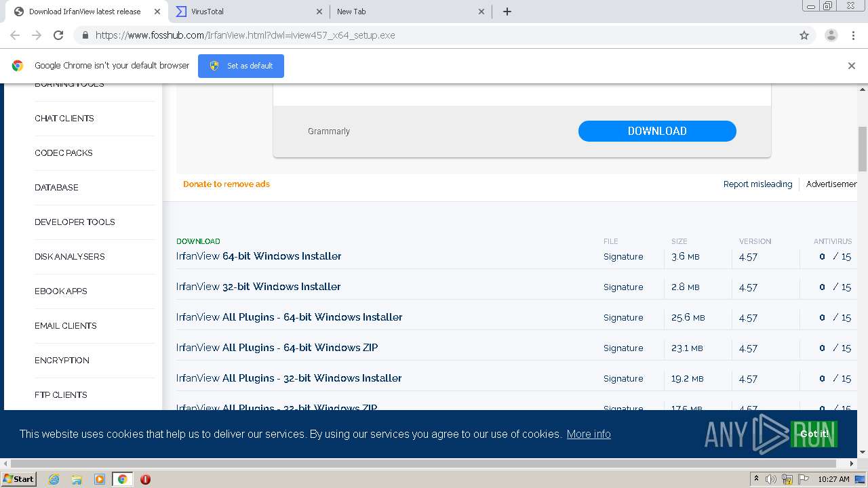
Task: Open Signature for 32-bit Windows Installer
Action: [x=623, y=287]
